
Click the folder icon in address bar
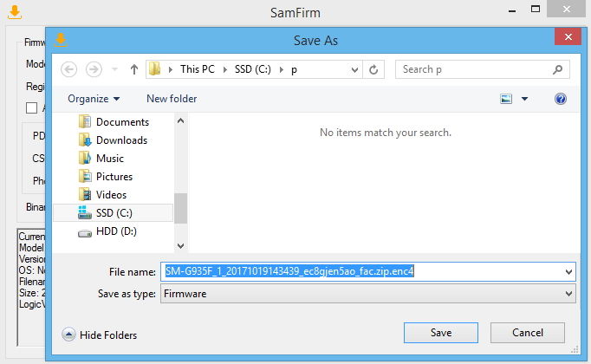(154, 69)
